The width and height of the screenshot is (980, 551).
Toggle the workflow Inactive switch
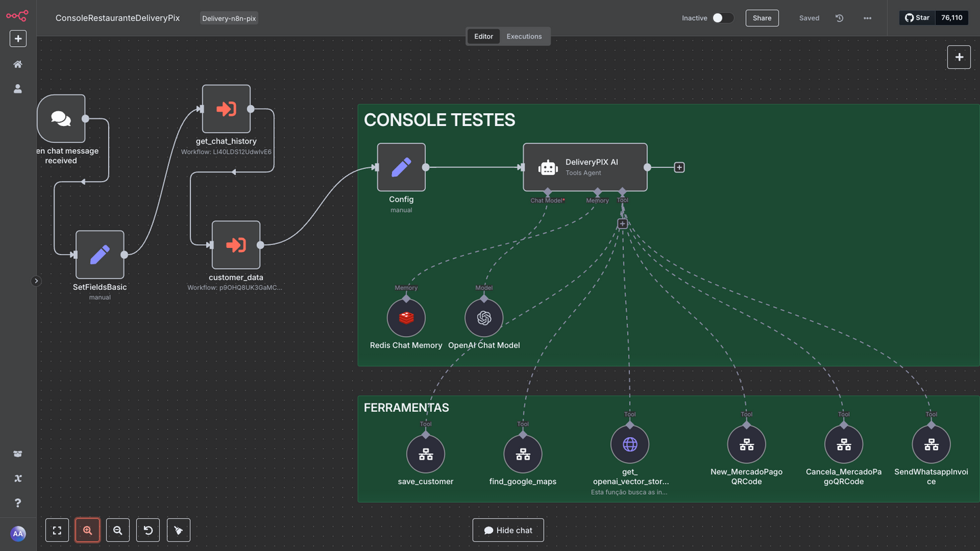(722, 18)
